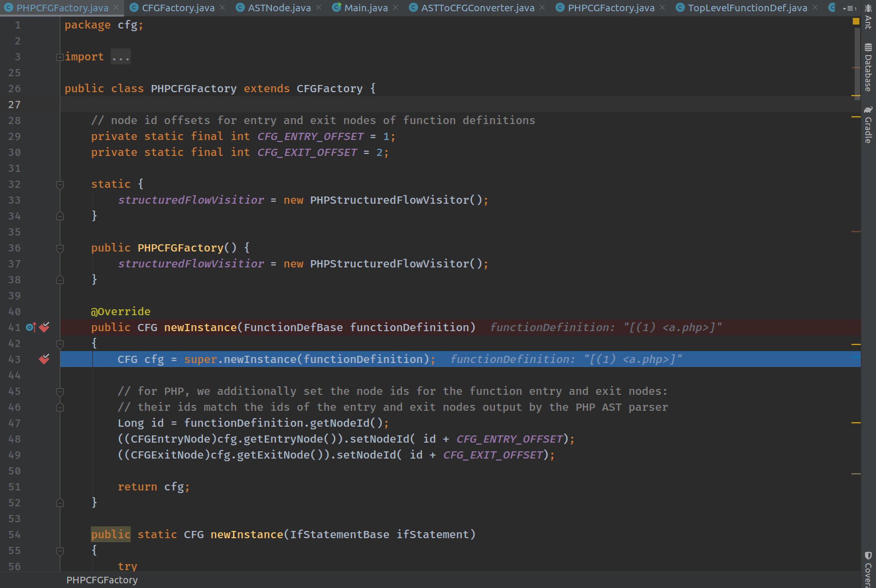Open the Database tool window

(868, 68)
